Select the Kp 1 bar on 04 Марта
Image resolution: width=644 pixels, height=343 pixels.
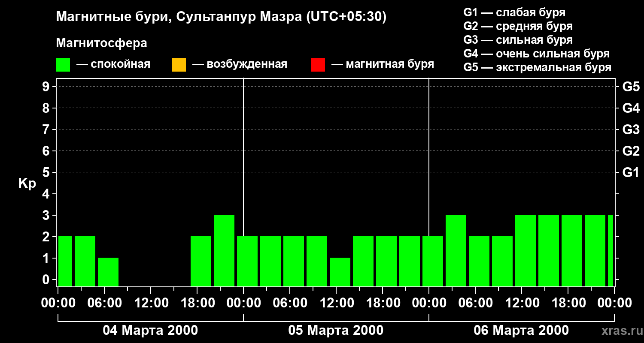[108, 271]
